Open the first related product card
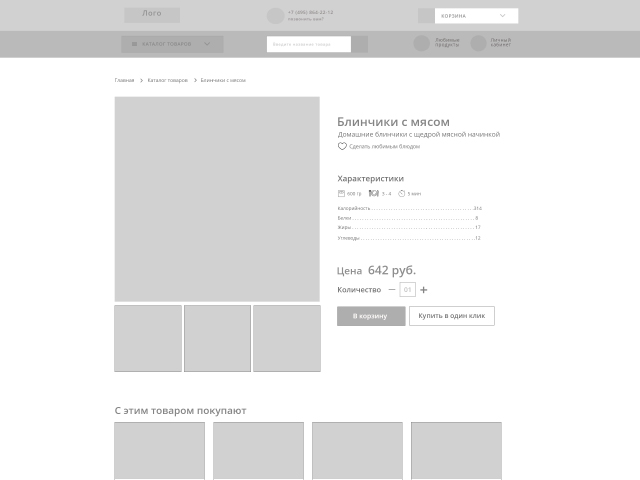The width and height of the screenshot is (640, 480). coord(160,451)
